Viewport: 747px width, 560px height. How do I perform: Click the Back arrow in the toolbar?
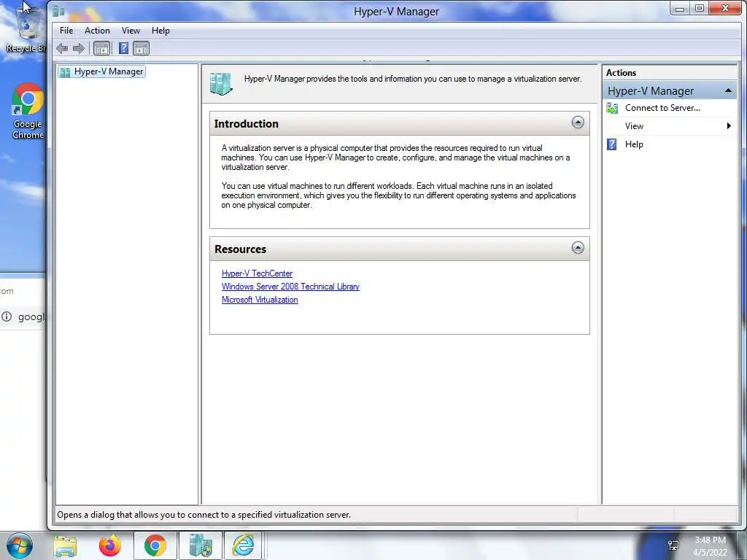pyautogui.click(x=62, y=48)
